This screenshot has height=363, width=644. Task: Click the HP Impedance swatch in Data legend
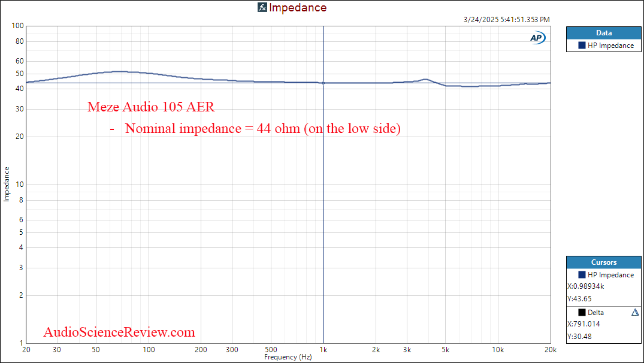point(582,46)
